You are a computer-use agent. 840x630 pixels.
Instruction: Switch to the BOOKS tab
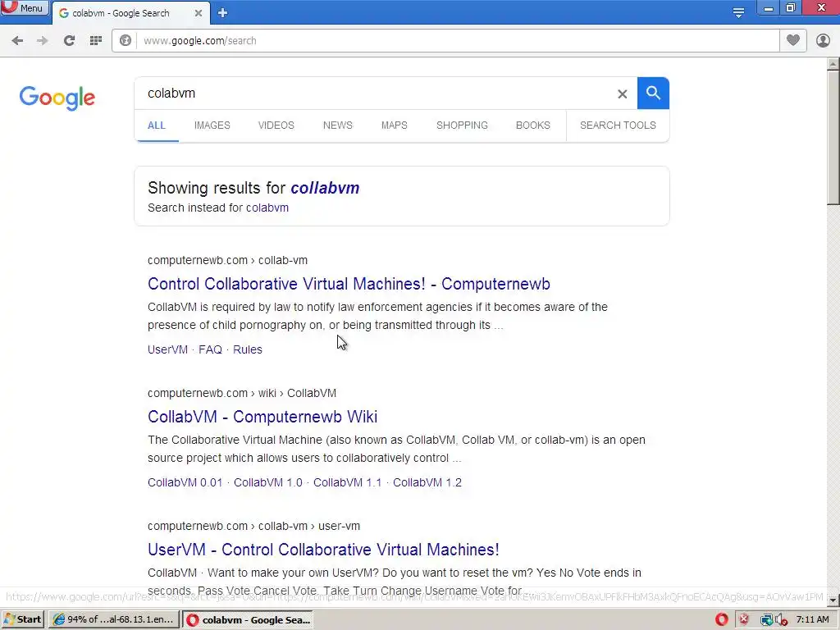(533, 126)
